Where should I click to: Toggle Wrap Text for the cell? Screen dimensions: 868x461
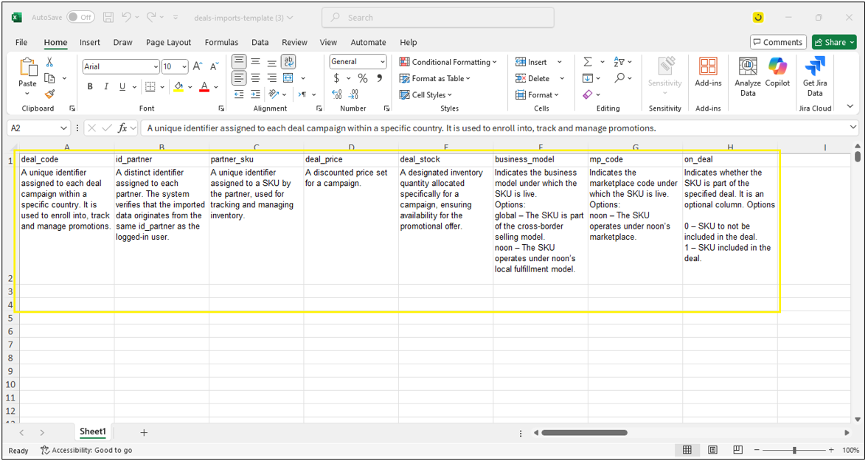coord(288,62)
